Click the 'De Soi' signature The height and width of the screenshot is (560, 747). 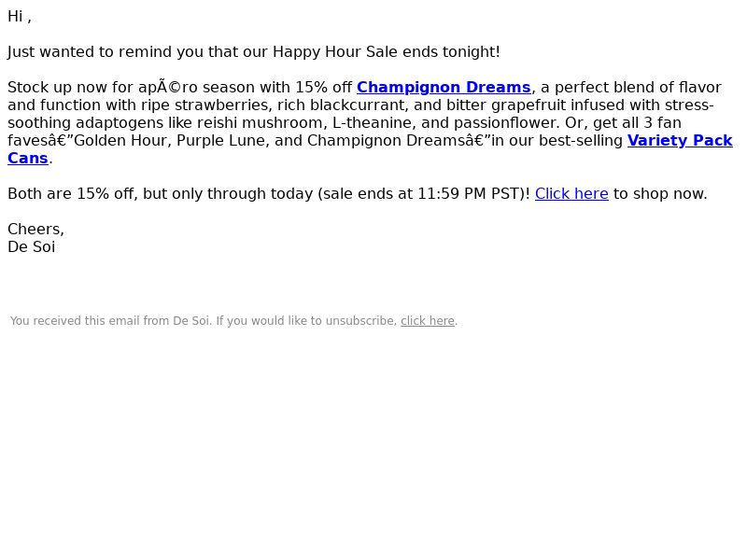32,247
